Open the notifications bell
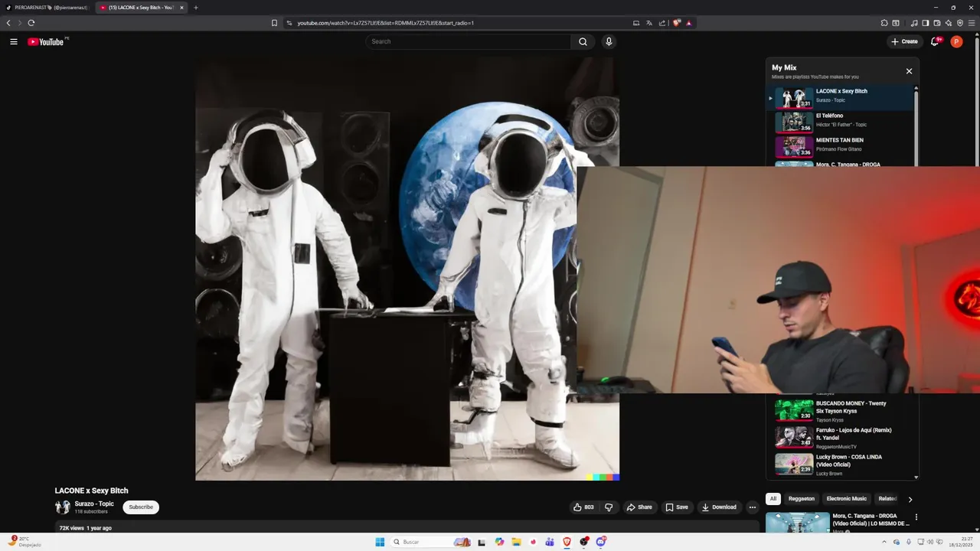Screen dimensions: 980x551 coord(935,41)
